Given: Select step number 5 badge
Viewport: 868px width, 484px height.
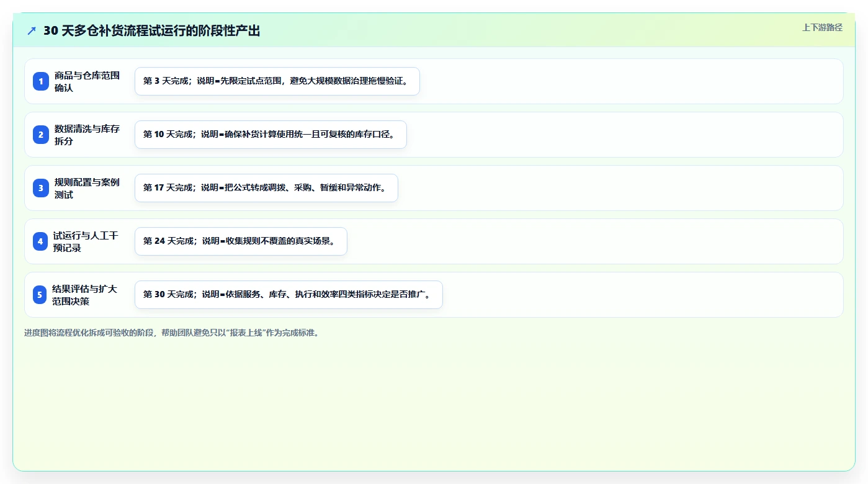Looking at the screenshot, I should pos(40,295).
